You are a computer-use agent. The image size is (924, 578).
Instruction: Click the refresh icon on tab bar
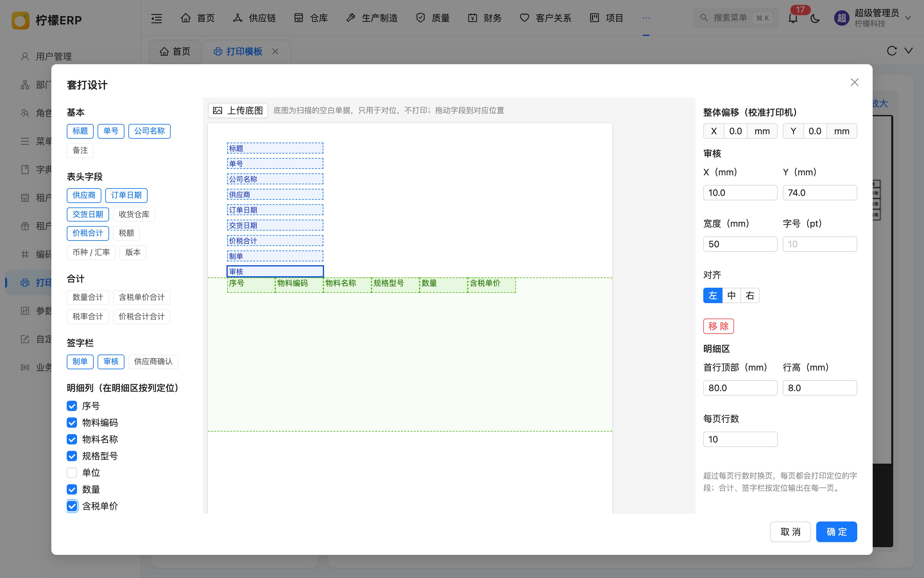[892, 51]
